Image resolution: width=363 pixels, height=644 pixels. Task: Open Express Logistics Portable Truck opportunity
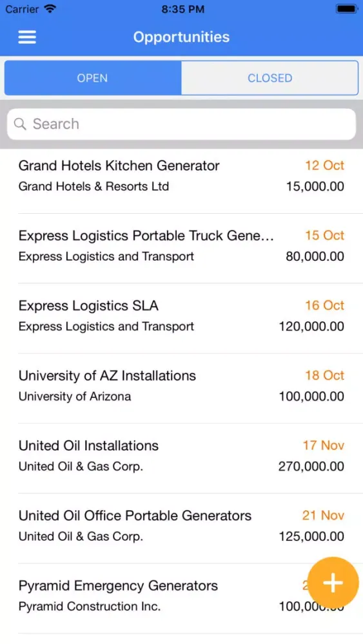181,249
